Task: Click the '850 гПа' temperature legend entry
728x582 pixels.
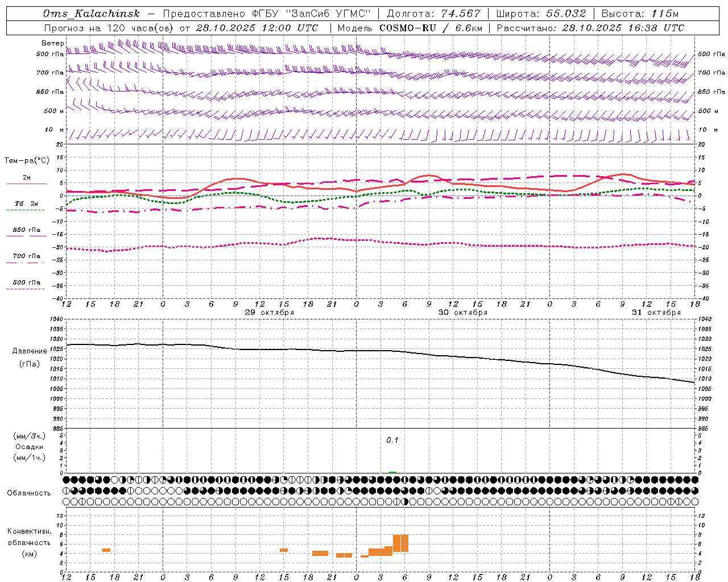Action: 27,230
